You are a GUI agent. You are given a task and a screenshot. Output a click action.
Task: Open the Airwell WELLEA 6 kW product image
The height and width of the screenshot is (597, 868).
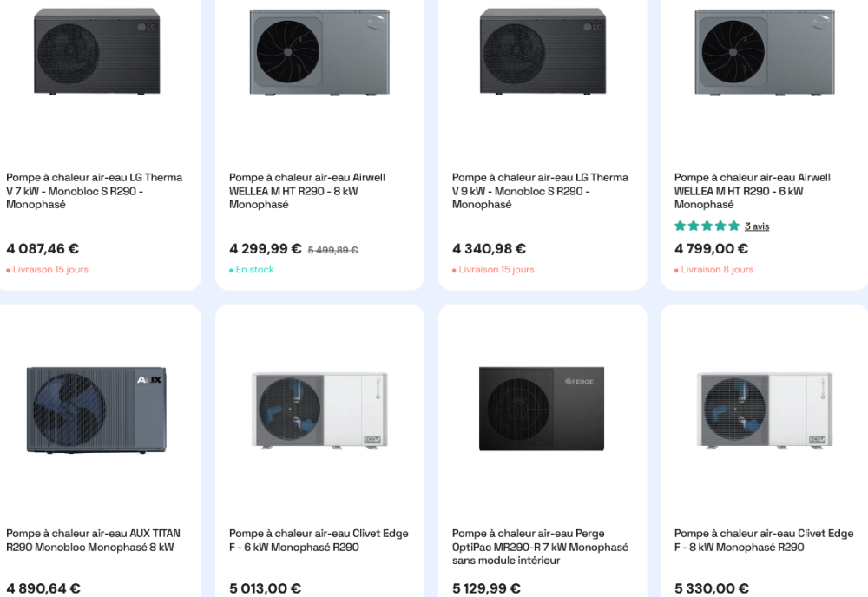[x=765, y=52]
